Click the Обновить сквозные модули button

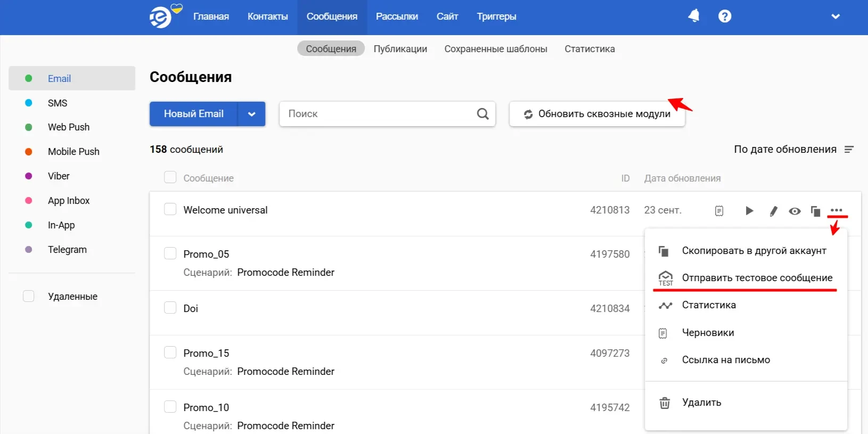tap(597, 114)
